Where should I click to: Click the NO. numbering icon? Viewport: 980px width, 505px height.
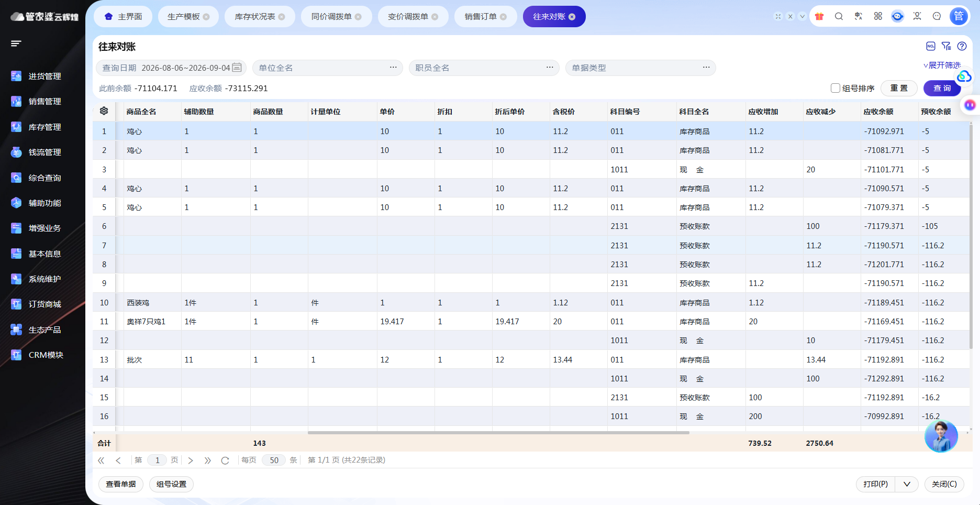click(930, 46)
